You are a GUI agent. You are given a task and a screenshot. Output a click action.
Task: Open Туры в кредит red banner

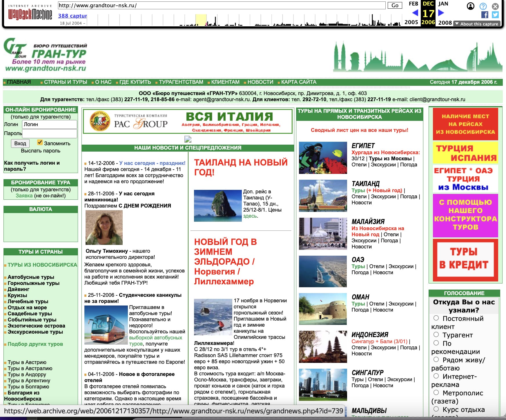pyautogui.click(x=465, y=260)
